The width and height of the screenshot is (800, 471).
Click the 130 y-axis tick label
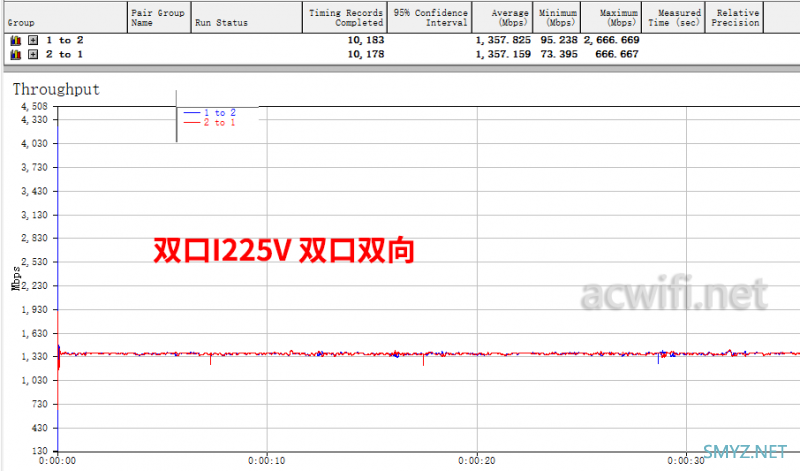coord(39,451)
